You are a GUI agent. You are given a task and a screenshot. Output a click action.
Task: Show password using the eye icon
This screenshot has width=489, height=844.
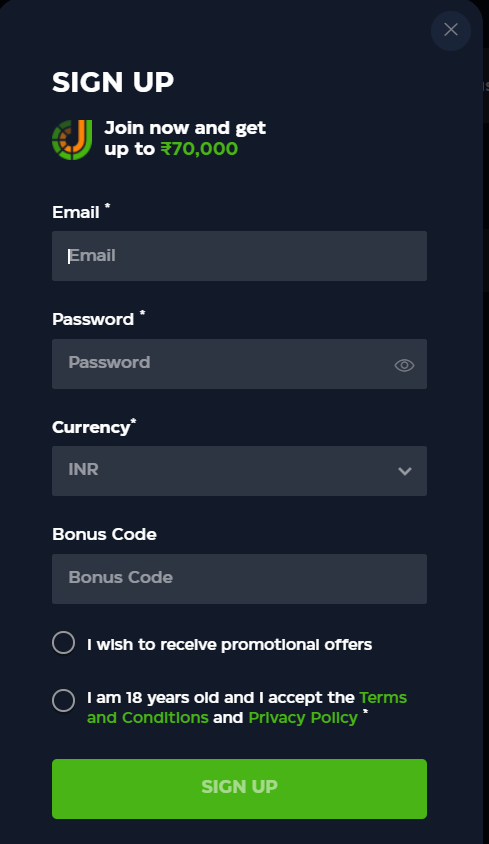404,365
